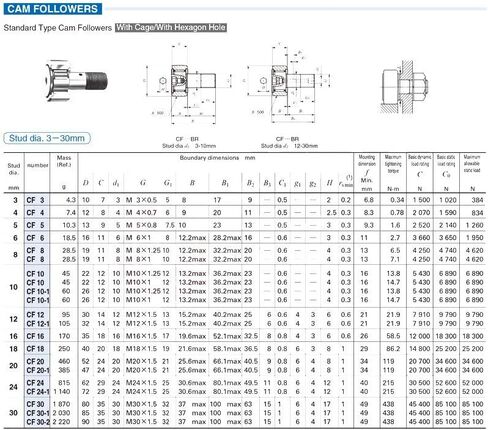Click the 1 500 dynamic load value
This screenshot has height=430, width=488.
[x=421, y=200]
